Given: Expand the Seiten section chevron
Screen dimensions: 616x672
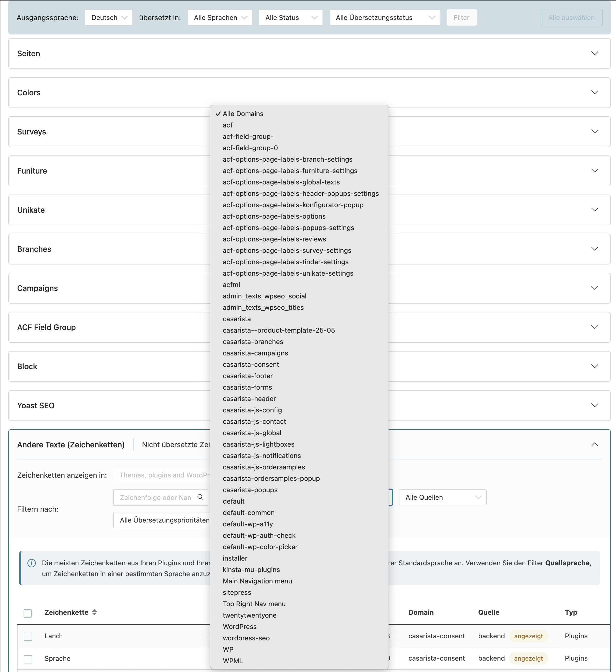Looking at the screenshot, I should (594, 53).
